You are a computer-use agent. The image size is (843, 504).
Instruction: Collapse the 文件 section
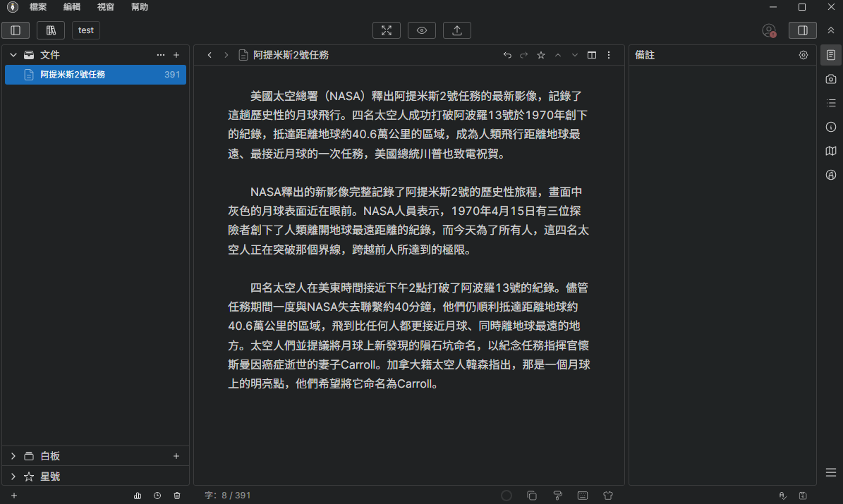click(x=13, y=55)
